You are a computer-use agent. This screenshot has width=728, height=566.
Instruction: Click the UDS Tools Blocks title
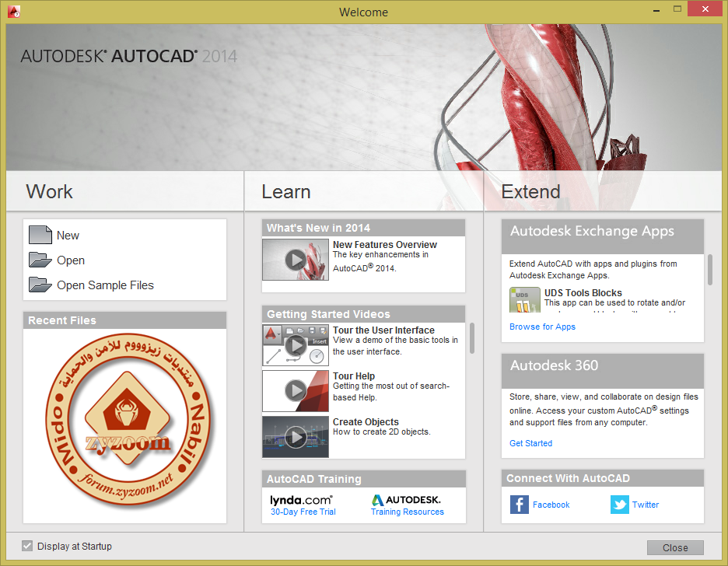click(x=583, y=293)
